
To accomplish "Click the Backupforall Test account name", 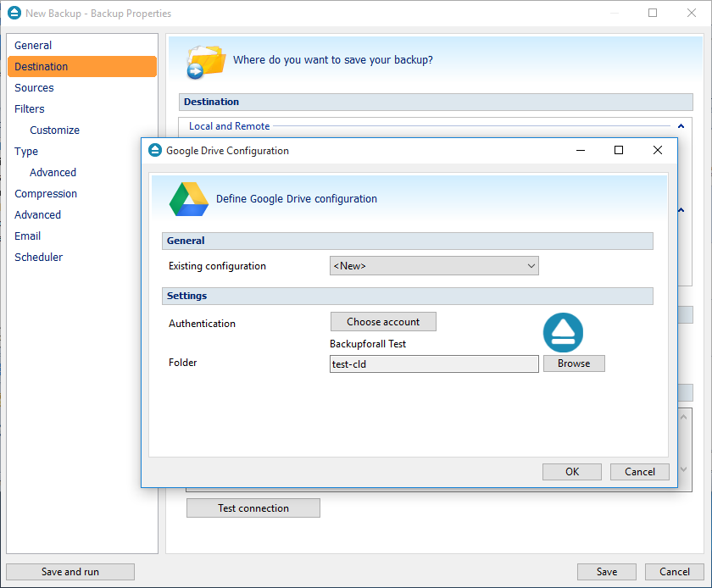I will coord(368,344).
